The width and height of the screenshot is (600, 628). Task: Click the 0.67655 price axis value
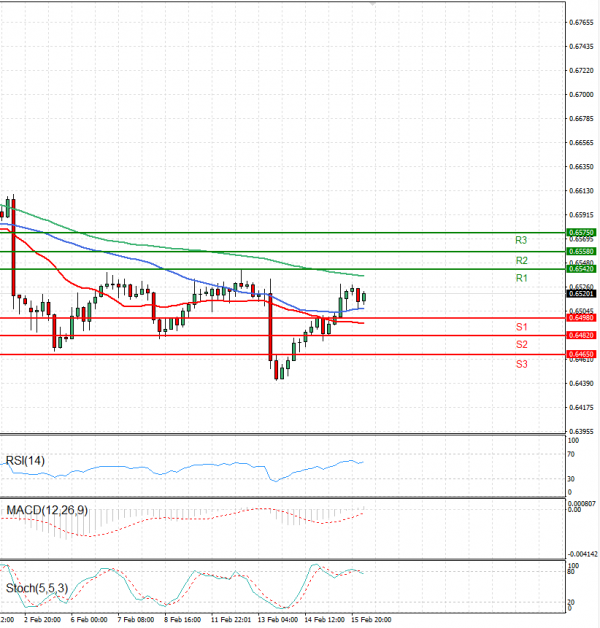(x=581, y=22)
